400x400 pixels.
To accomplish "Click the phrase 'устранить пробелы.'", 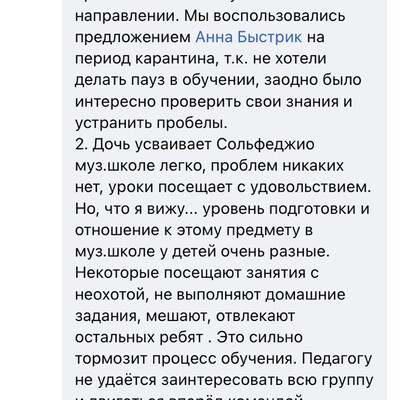I will (151, 123).
